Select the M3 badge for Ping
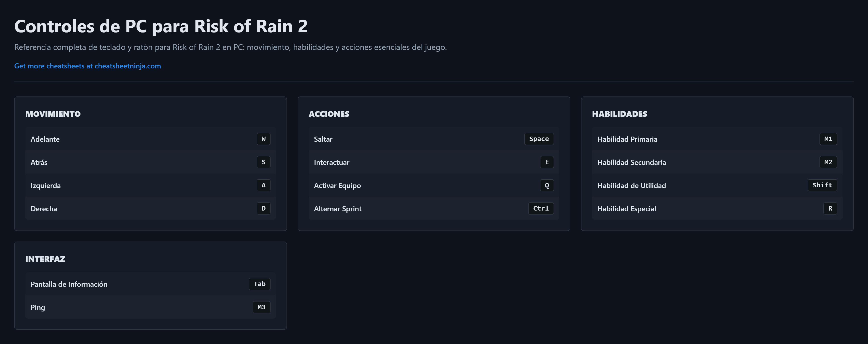The image size is (868, 344). point(261,307)
